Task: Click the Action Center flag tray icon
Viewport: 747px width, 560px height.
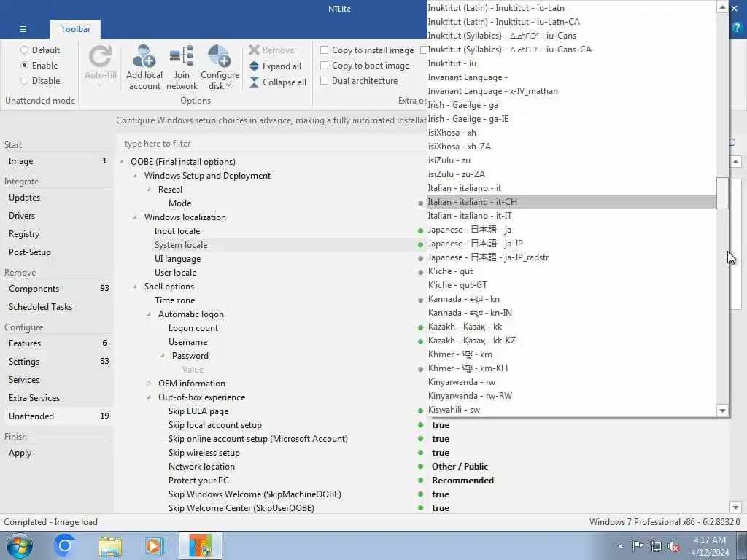Action: click(638, 545)
